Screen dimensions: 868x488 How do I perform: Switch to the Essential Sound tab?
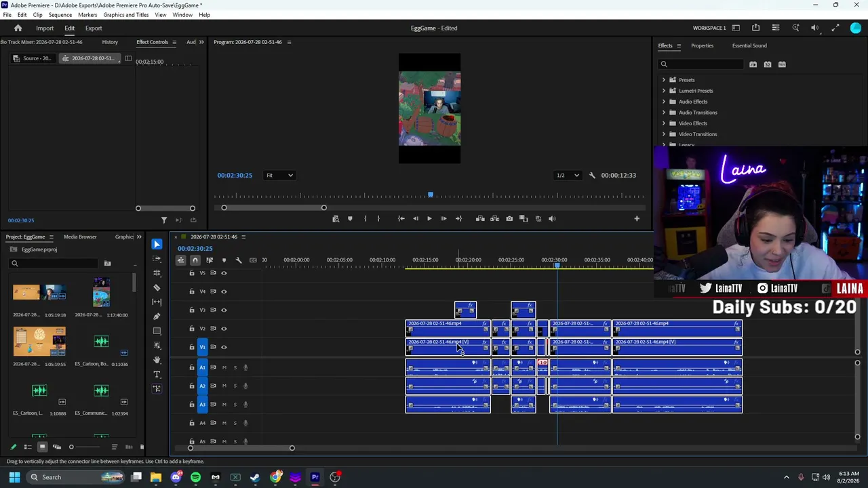click(x=749, y=46)
